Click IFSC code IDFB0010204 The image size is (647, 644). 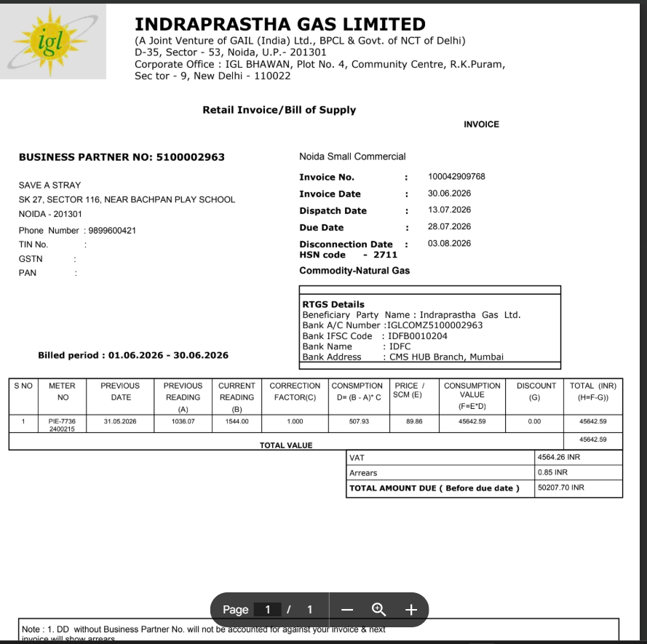pos(418,336)
